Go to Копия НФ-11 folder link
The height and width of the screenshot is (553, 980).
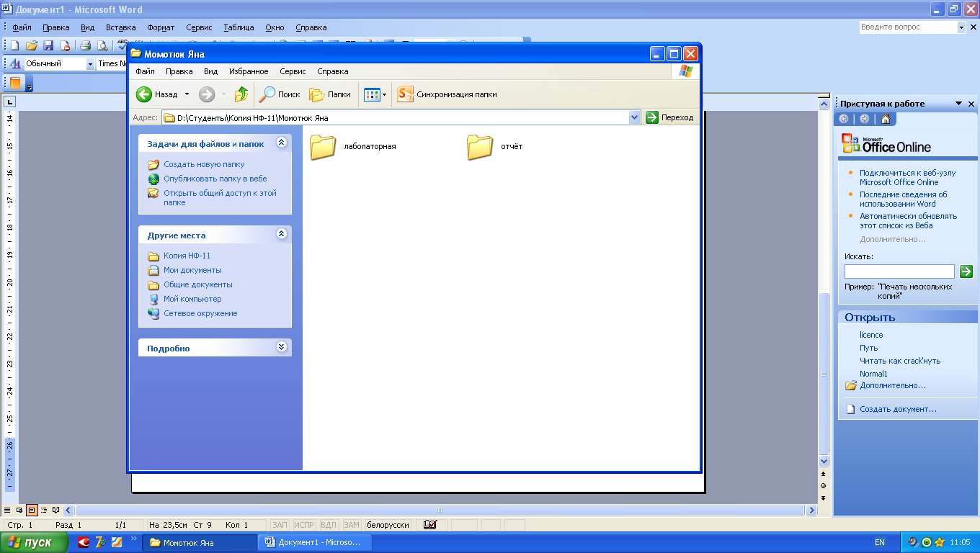[187, 256]
